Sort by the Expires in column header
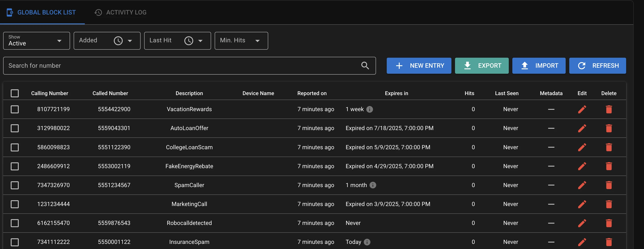The image size is (644, 249). click(396, 93)
